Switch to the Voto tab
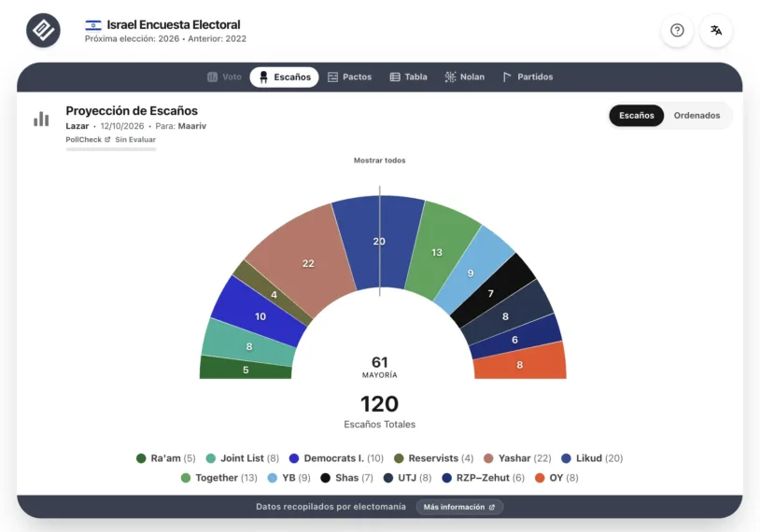 pyautogui.click(x=224, y=77)
